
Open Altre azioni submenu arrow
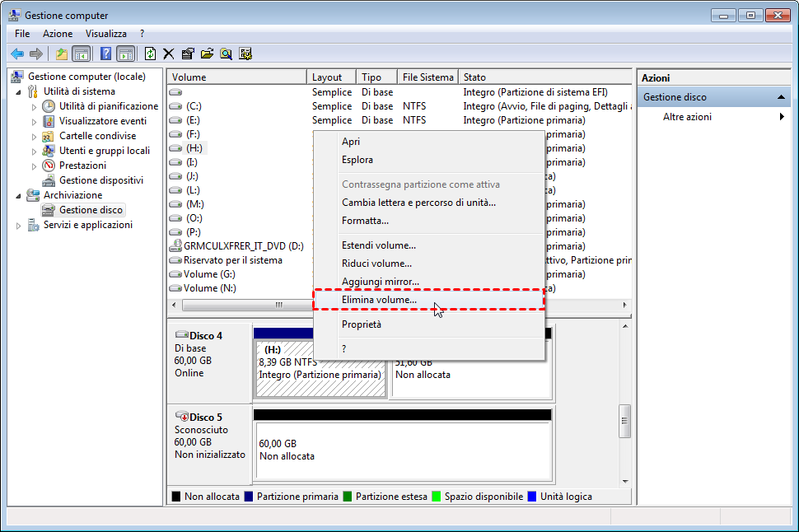[782, 117]
